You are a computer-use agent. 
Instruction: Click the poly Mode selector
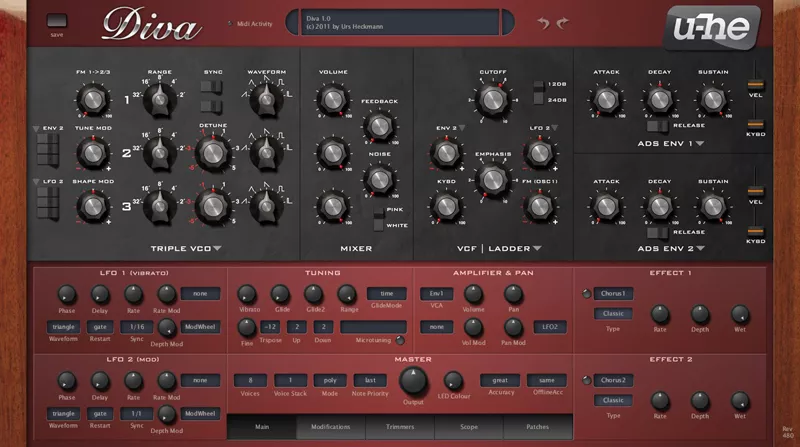327,380
